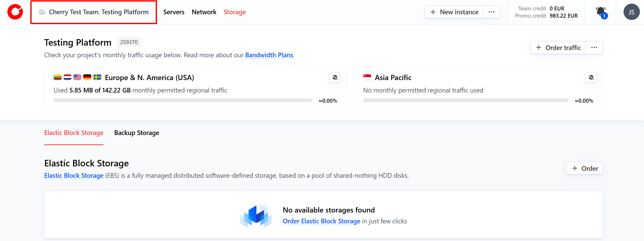Open the JS user avatar menu

click(x=631, y=12)
